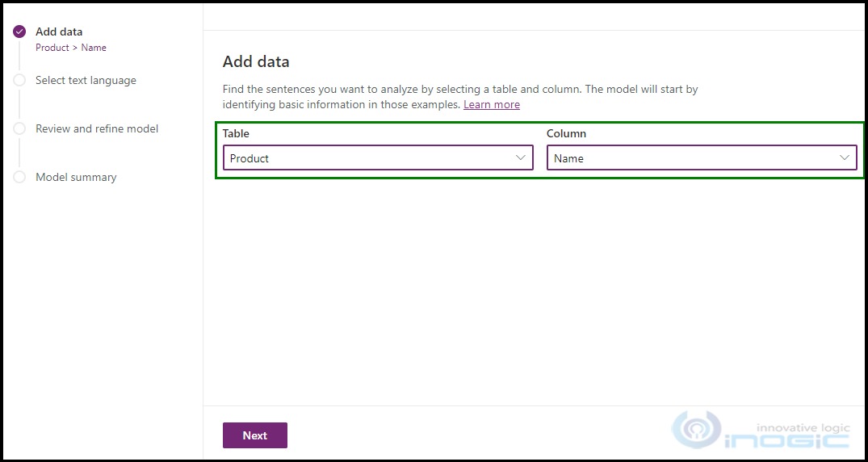
Task: Click the Select text language step circle
Action: [x=19, y=80]
